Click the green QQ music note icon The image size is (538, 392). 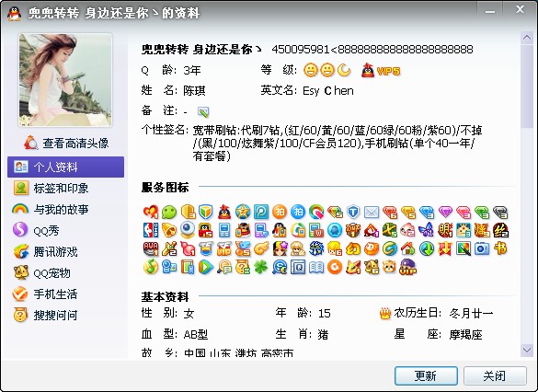pyautogui.click(x=150, y=267)
